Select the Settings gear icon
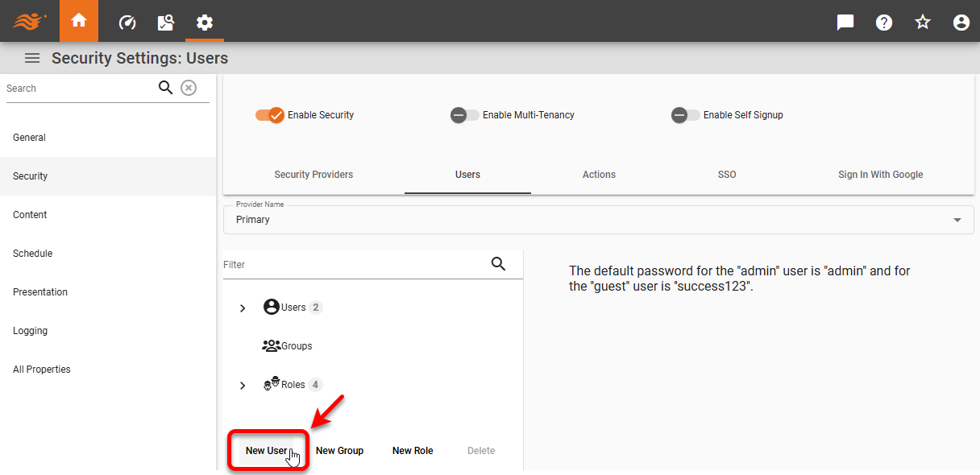The height and width of the screenshot is (475, 980). 204,23
